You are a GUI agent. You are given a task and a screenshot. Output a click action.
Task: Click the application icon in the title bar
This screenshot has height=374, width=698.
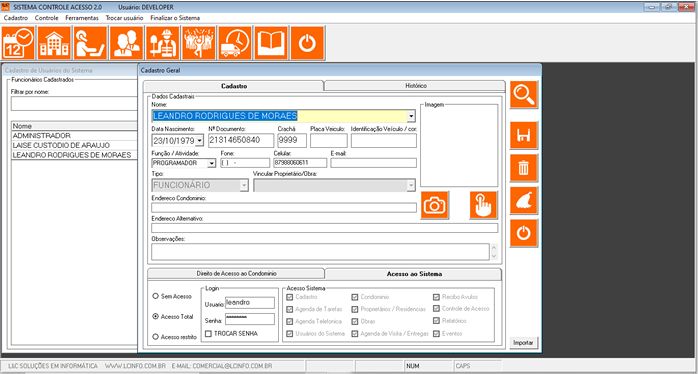5,7
